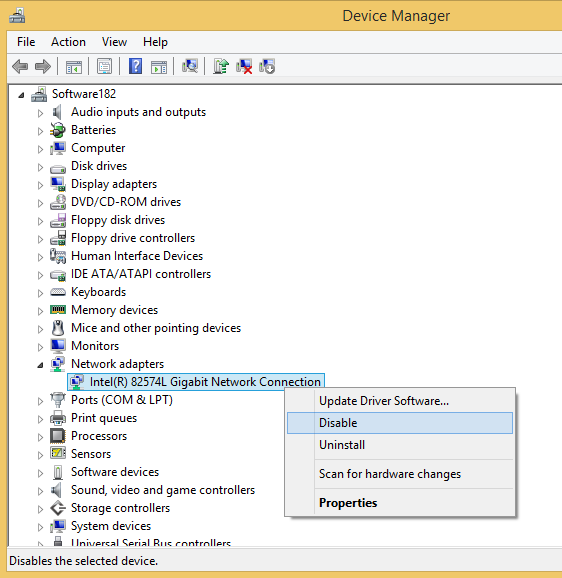Choose Disable in the context menu
Viewport: 562px width, 578px height.
[400, 423]
